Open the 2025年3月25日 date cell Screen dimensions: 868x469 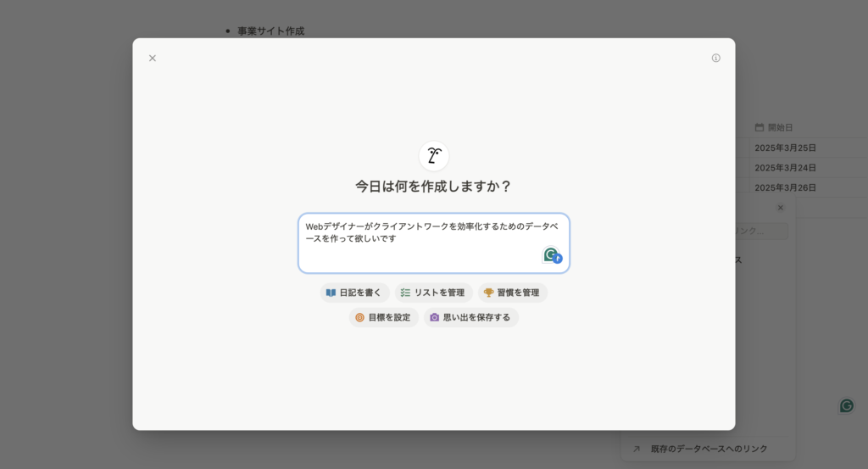click(785, 148)
